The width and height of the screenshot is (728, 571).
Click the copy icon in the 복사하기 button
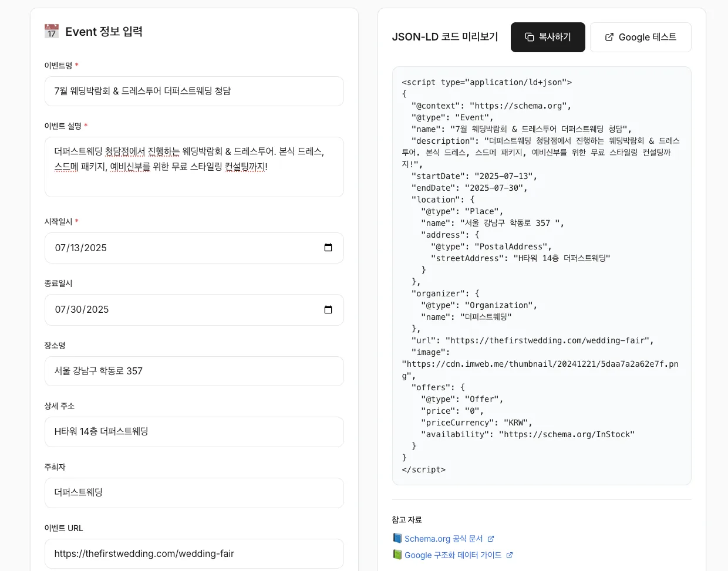click(530, 37)
